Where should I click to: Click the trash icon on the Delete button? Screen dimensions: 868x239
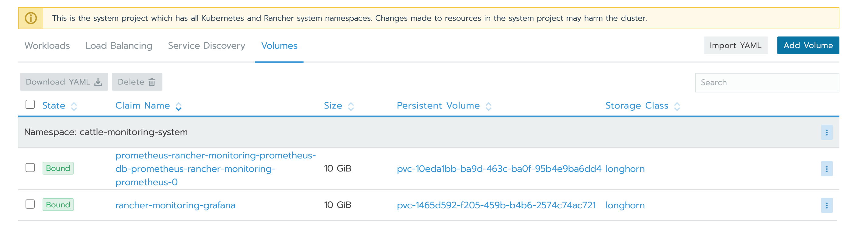click(152, 81)
